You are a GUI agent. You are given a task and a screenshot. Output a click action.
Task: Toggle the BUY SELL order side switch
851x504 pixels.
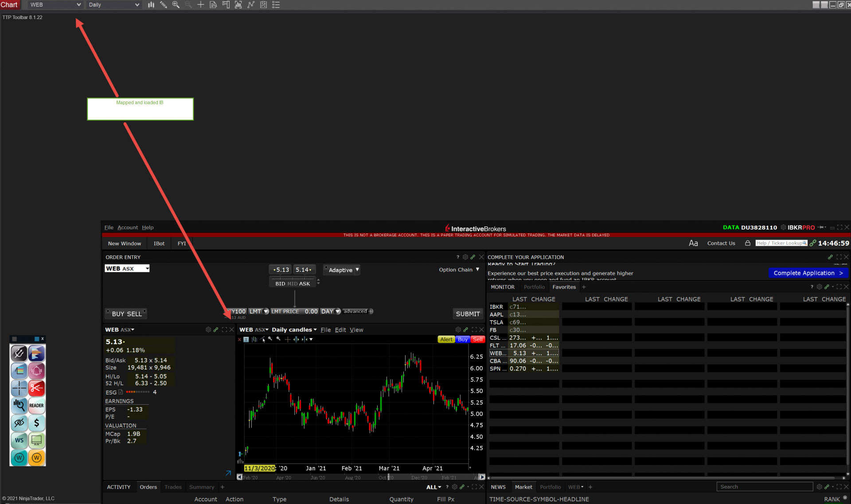point(126,314)
